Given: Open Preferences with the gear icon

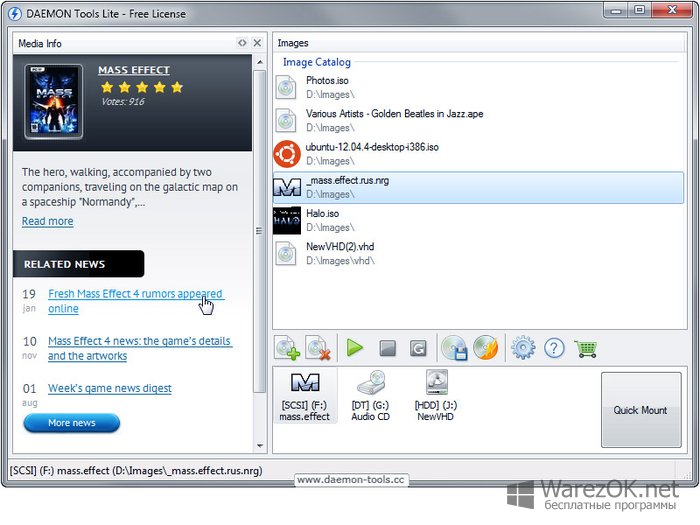Looking at the screenshot, I should [x=523, y=348].
